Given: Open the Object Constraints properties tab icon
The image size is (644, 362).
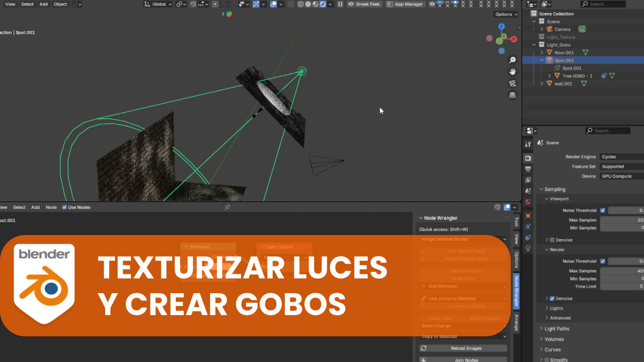Looking at the screenshot, I should pyautogui.click(x=528, y=237).
